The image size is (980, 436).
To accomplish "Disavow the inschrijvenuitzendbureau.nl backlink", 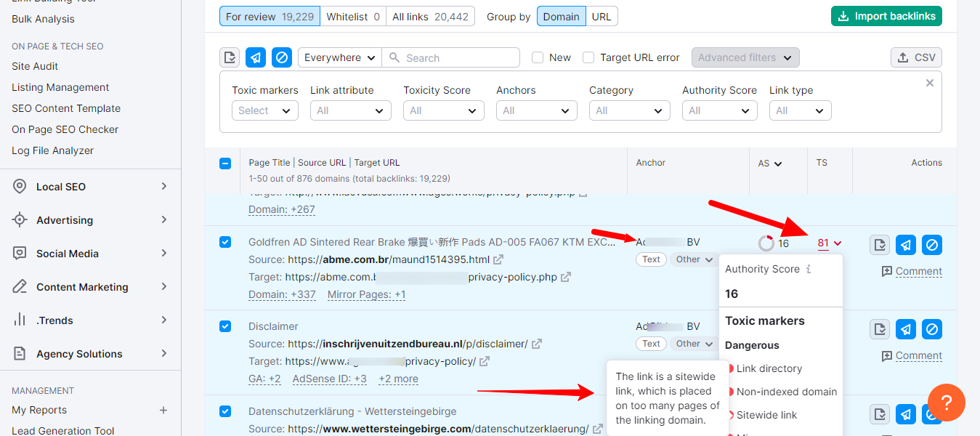I will click(x=932, y=329).
